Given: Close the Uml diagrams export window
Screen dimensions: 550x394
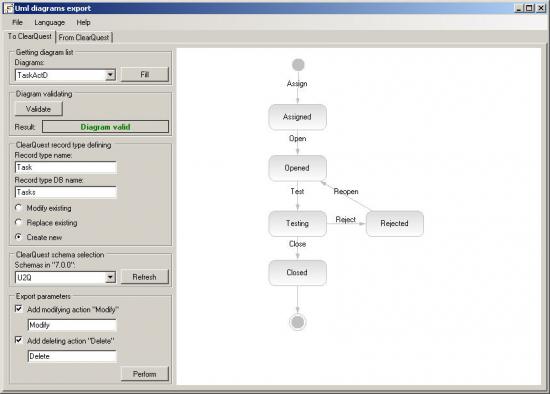Looking at the screenshot, I should click(541, 8).
